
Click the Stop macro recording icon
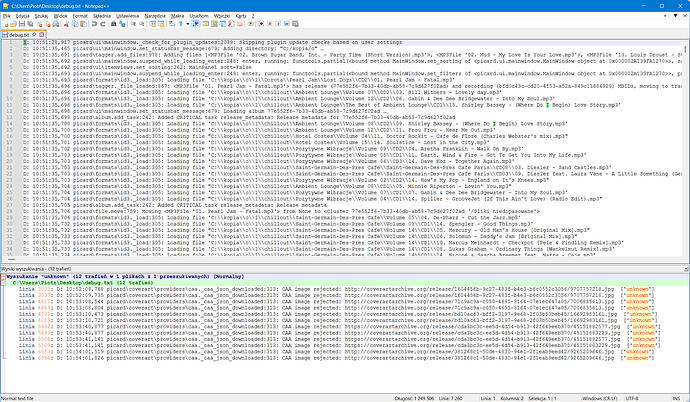[x=270, y=24]
